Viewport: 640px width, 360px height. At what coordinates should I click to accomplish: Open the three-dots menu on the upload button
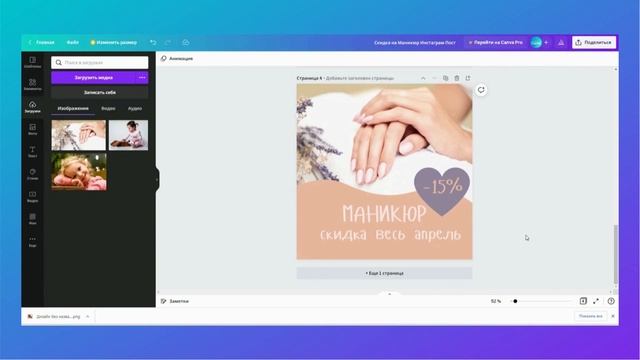(142, 78)
